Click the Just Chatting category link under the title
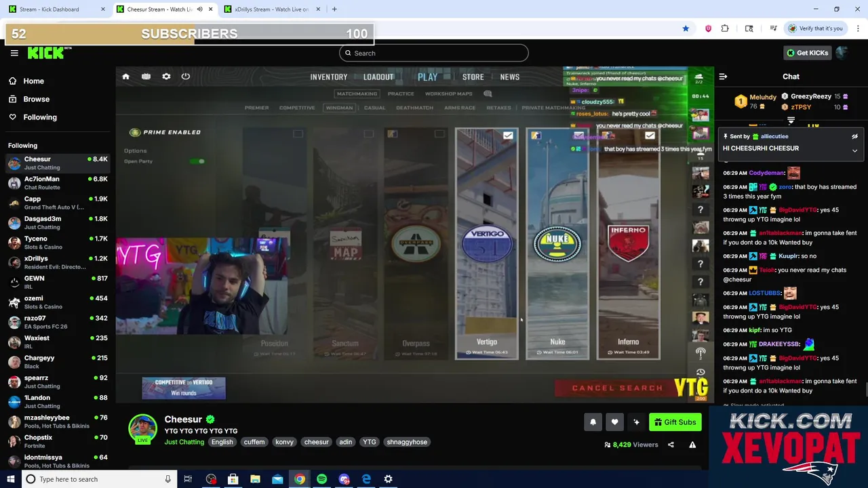868x488 pixels. tap(184, 442)
